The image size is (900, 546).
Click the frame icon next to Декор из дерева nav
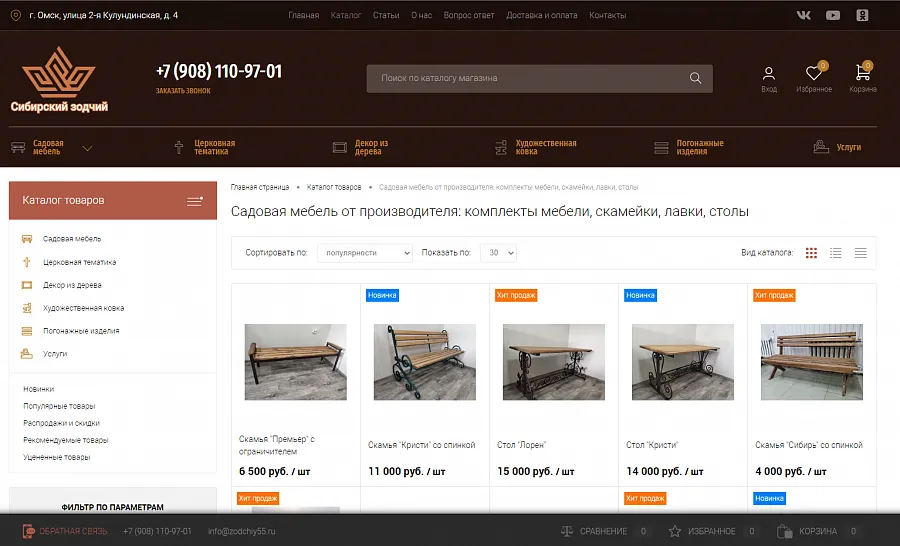tap(340, 148)
